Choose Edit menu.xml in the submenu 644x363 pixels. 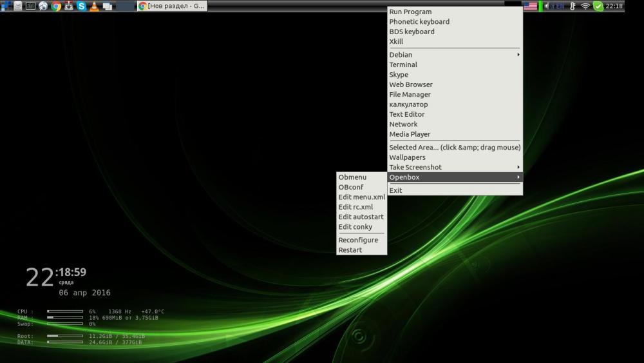(x=361, y=197)
